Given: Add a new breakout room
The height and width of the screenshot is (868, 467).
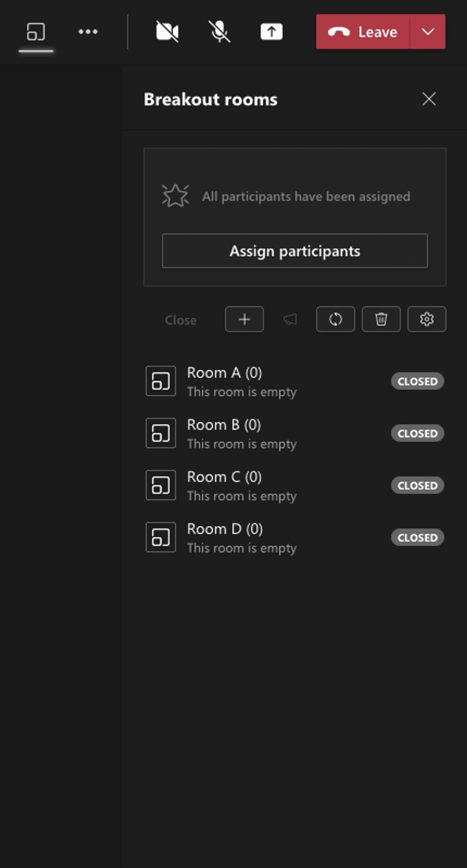Looking at the screenshot, I should tap(244, 319).
